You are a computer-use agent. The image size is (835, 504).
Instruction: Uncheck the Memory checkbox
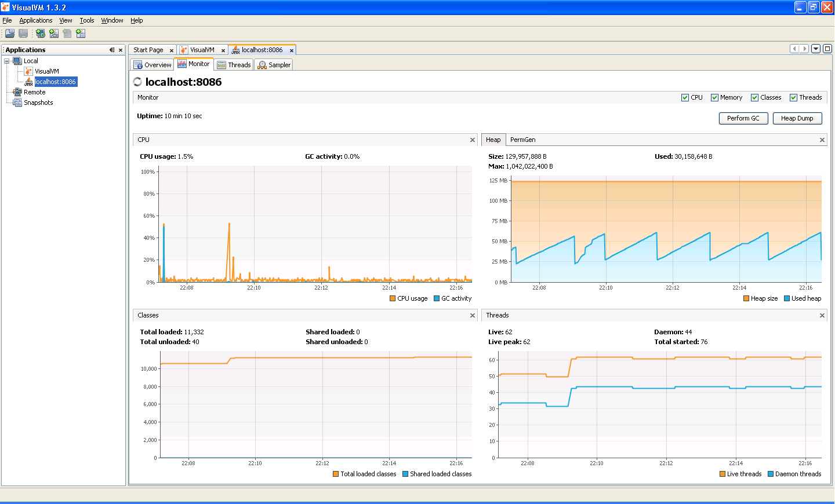tap(714, 97)
